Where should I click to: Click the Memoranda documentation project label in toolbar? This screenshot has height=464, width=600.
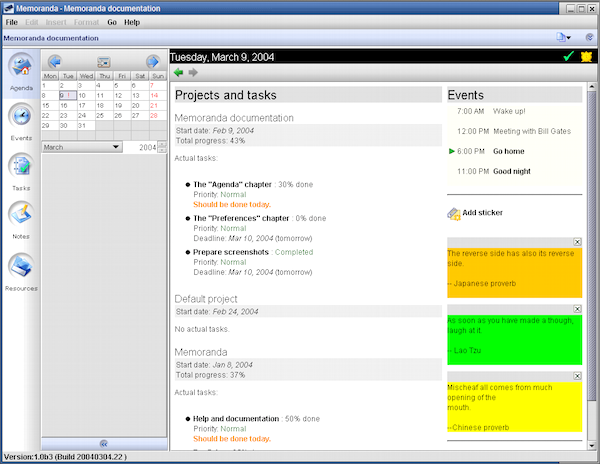51,38
